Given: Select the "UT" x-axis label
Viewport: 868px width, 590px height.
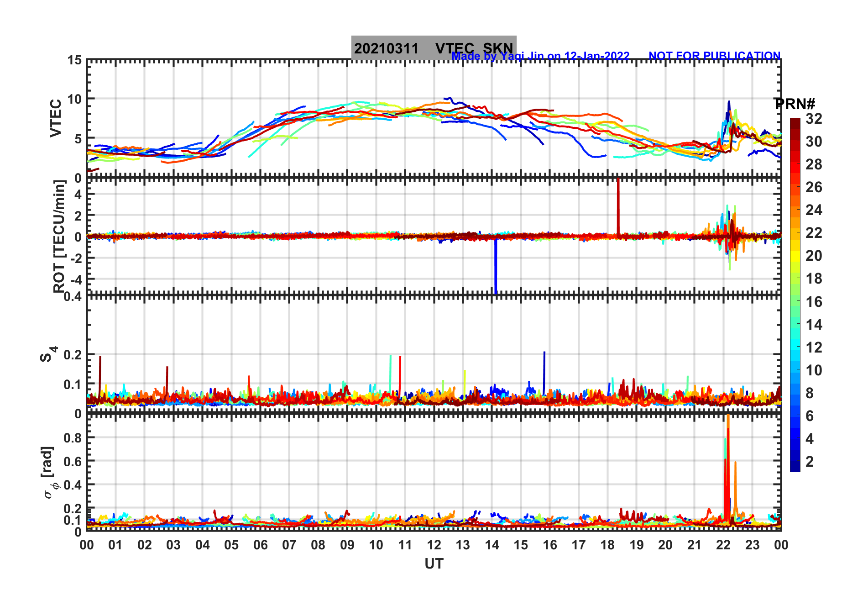Looking at the screenshot, I should click(434, 564).
